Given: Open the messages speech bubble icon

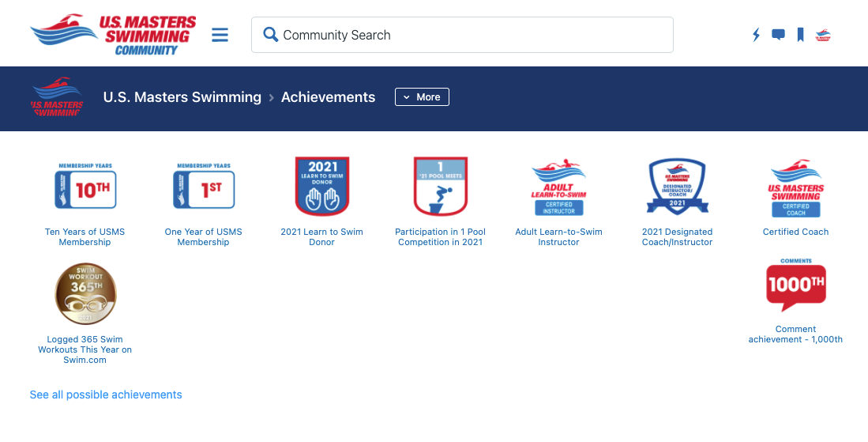Looking at the screenshot, I should (x=778, y=35).
